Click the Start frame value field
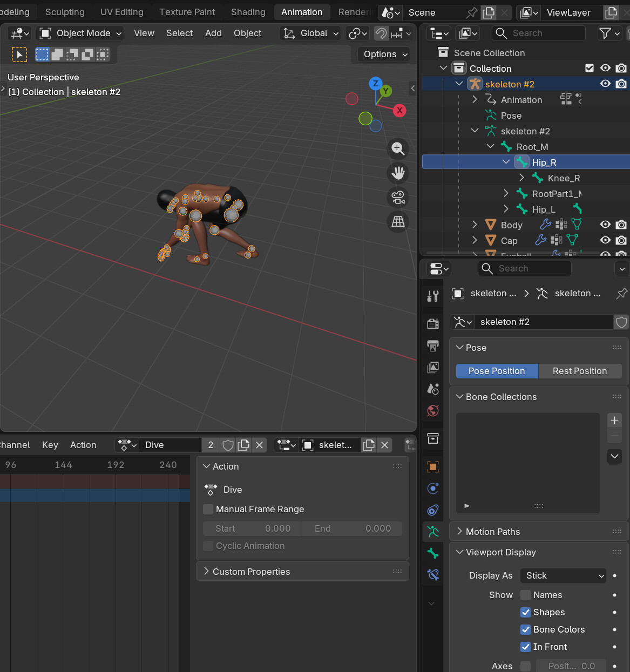 coord(253,528)
